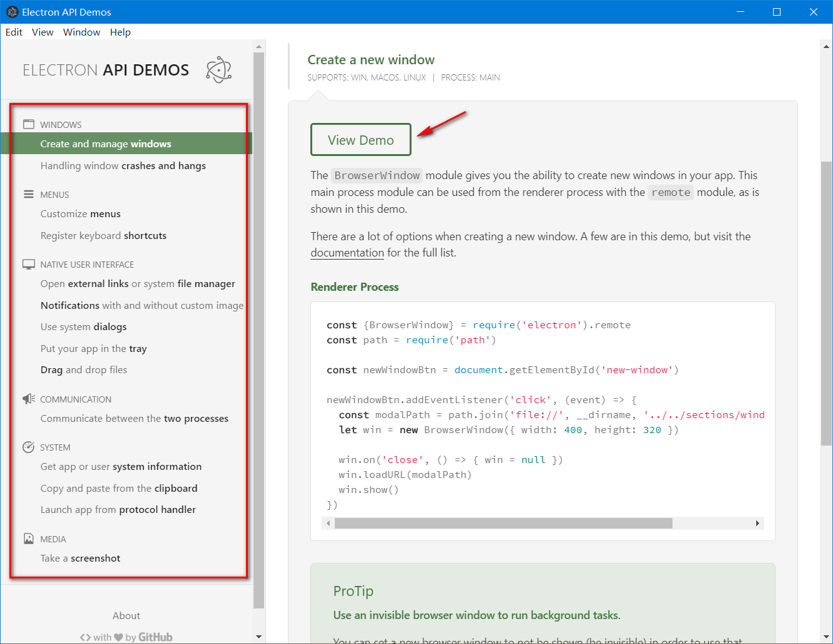Screen dimensions: 833x644
Task: Select Create and manage windows
Action: (126, 144)
